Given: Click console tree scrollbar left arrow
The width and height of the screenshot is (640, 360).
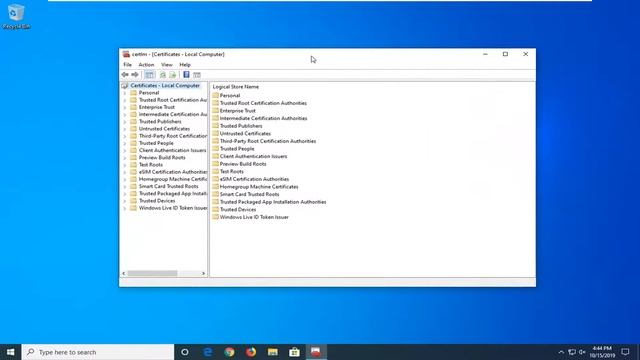Looking at the screenshot, I should (124, 273).
